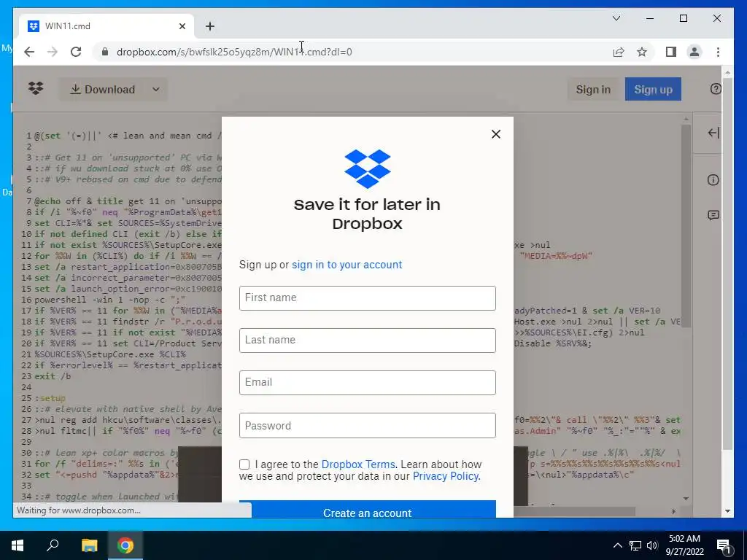The width and height of the screenshot is (747, 560).
Task: Click the page scrollbar down arrow
Action: [x=727, y=511]
